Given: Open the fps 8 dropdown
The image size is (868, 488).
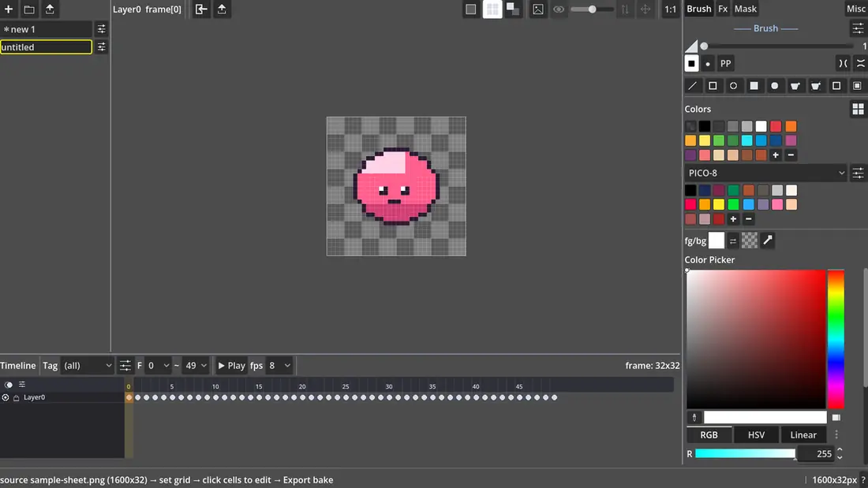Looking at the screenshot, I should tap(279, 366).
